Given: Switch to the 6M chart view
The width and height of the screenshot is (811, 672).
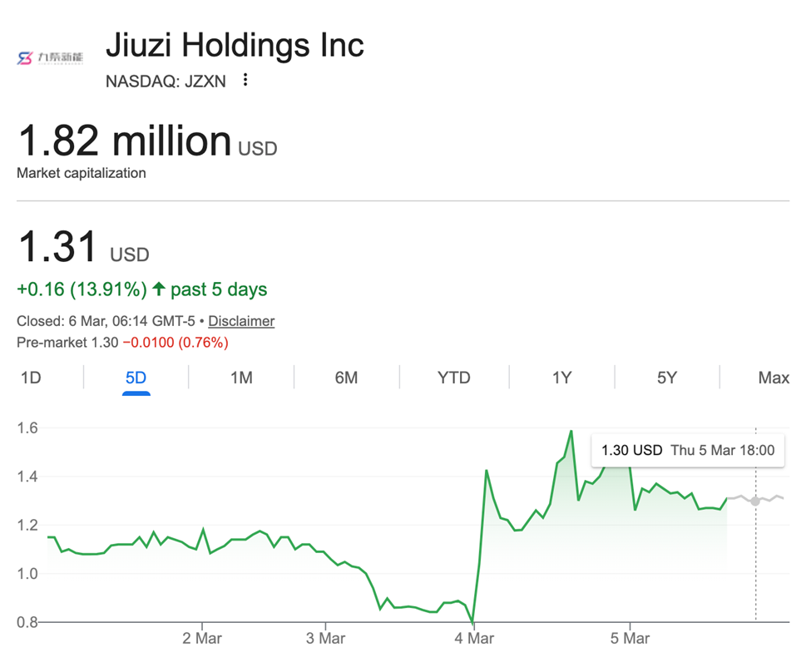Looking at the screenshot, I should click(x=347, y=378).
